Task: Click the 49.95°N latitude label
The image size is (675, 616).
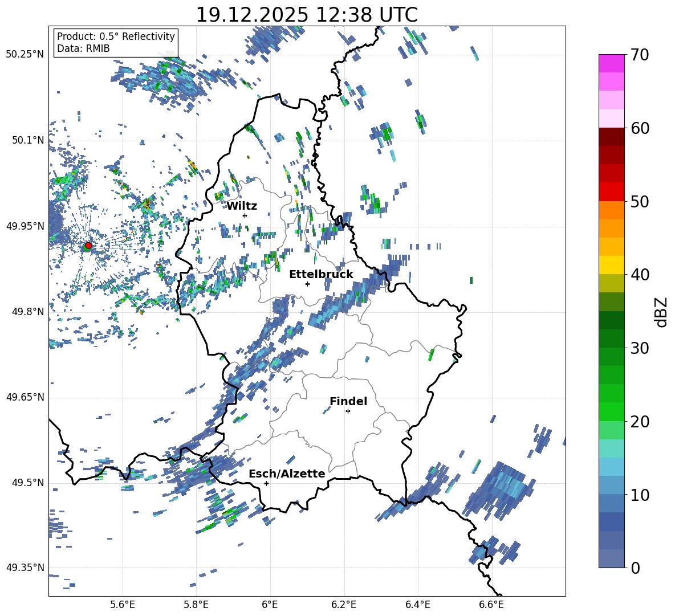Action: (x=25, y=226)
